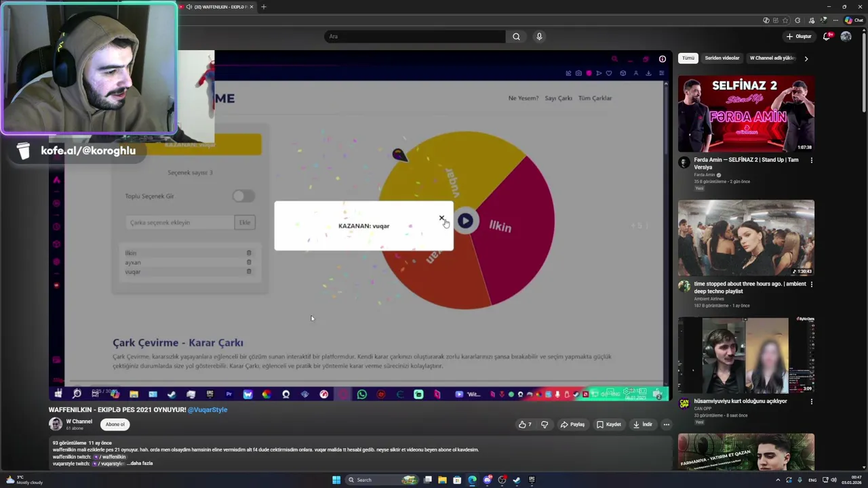Select the WAFFENILKIN browser tab
This screenshot has width=868, height=488.
coord(217,7)
